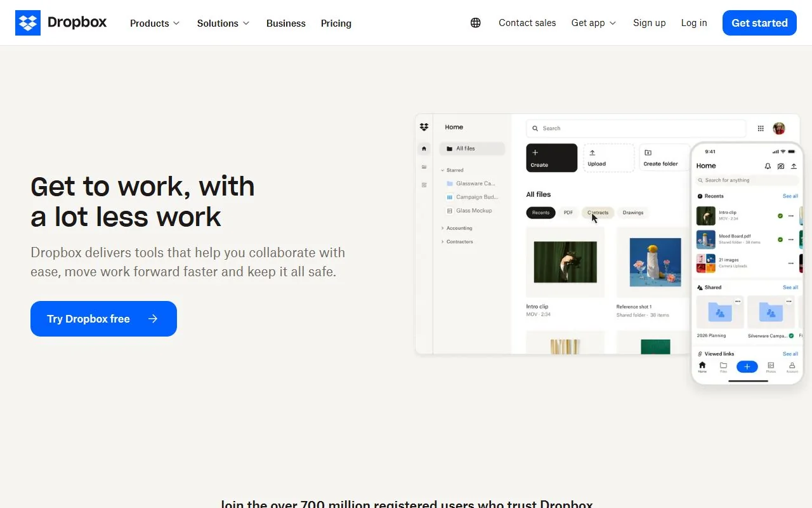Open the three-dot menu for the 21 images row
Image resolution: width=812 pixels, height=508 pixels.
pos(791,263)
